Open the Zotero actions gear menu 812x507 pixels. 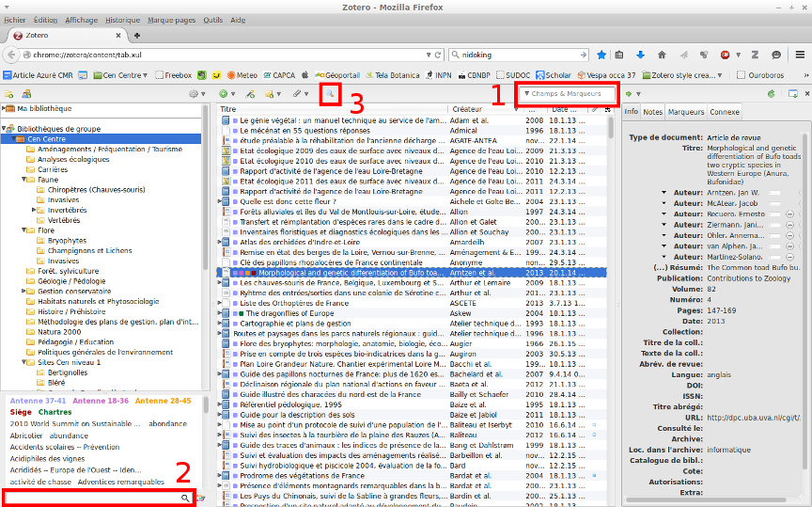tap(195, 94)
